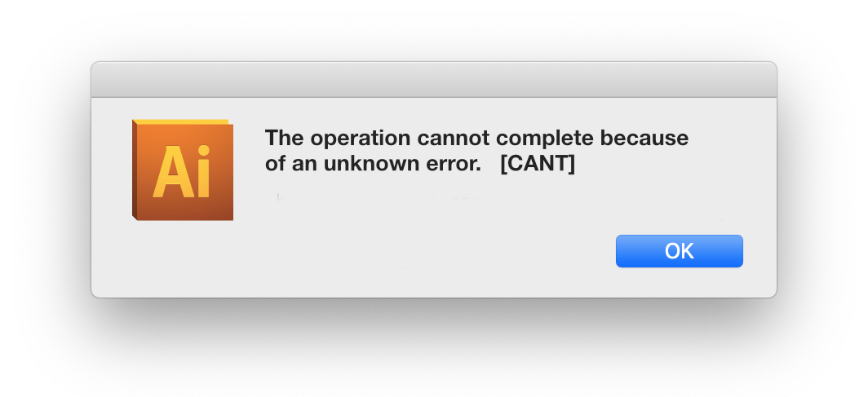Click the Adobe Illustrator Ai icon
Viewport: 868px width, 397px height.
click(183, 170)
